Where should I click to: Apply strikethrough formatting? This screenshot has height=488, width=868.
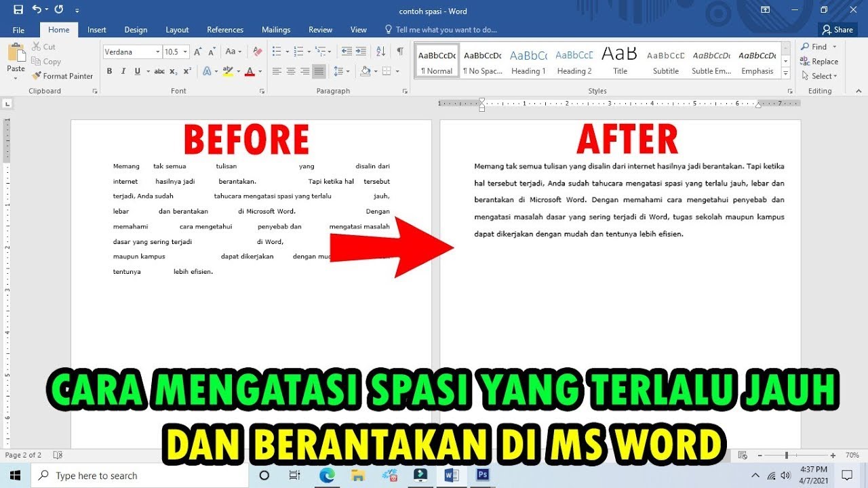159,71
